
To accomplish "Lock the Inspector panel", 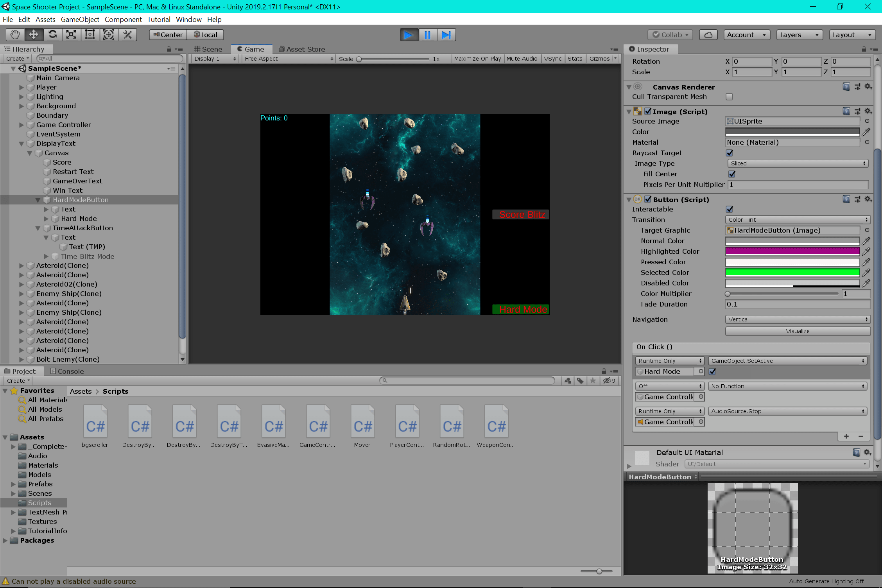I will coord(864,49).
